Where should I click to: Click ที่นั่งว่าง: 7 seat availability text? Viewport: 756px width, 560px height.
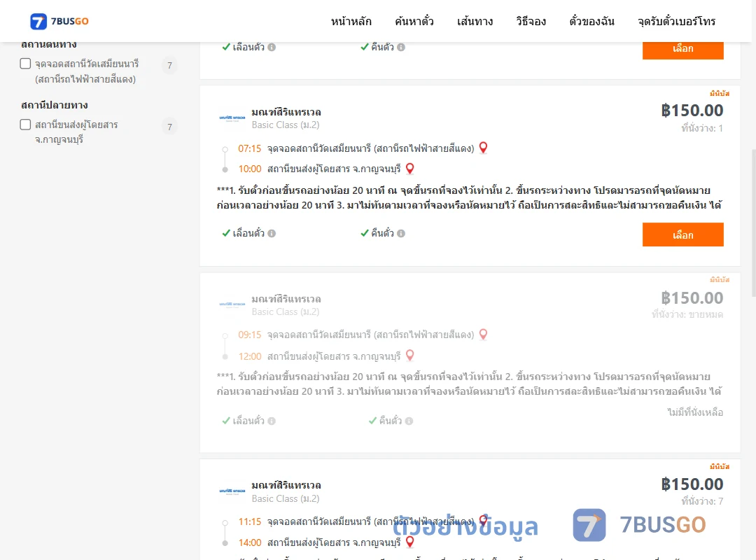tap(702, 502)
